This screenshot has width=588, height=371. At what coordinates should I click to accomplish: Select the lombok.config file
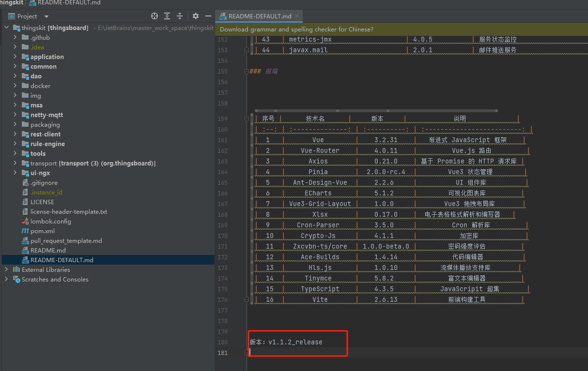pos(51,221)
